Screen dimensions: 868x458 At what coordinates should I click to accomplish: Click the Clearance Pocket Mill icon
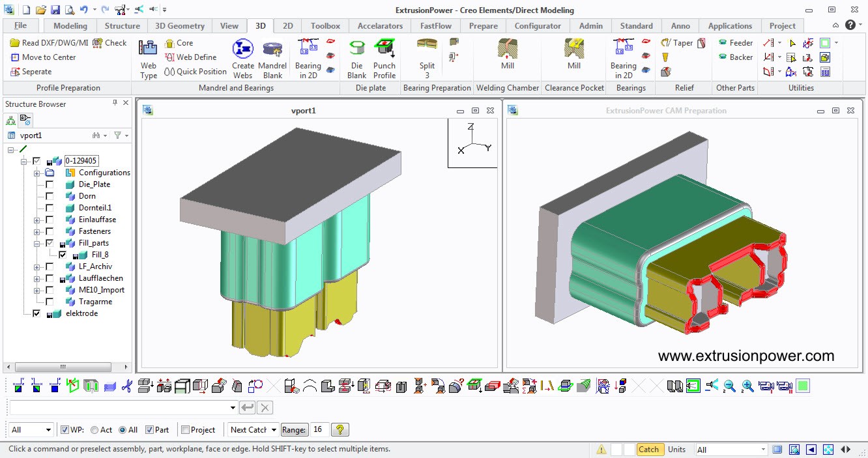tap(574, 49)
